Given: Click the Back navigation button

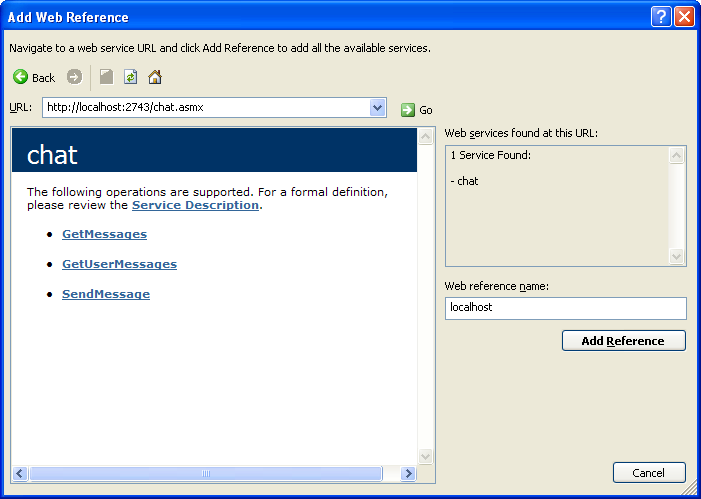Looking at the screenshot, I should click(x=34, y=77).
